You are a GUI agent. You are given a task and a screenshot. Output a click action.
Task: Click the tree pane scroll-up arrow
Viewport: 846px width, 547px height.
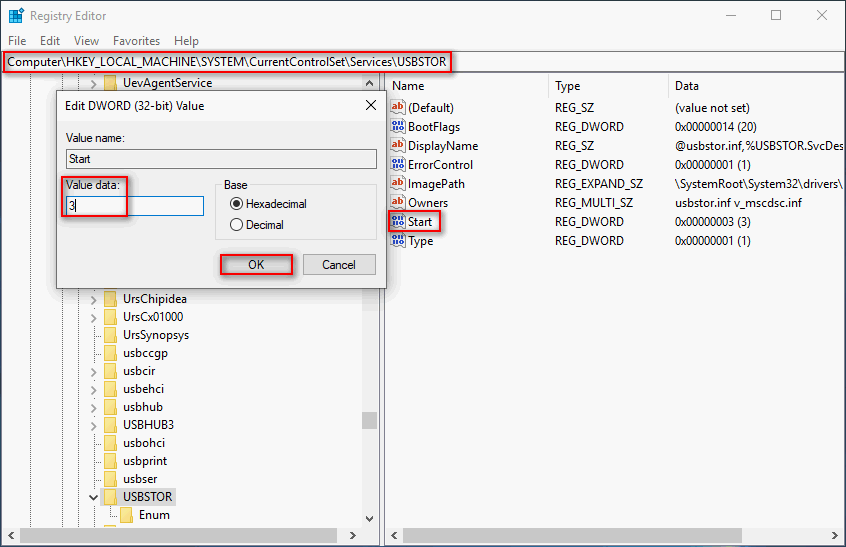pyautogui.click(x=370, y=83)
